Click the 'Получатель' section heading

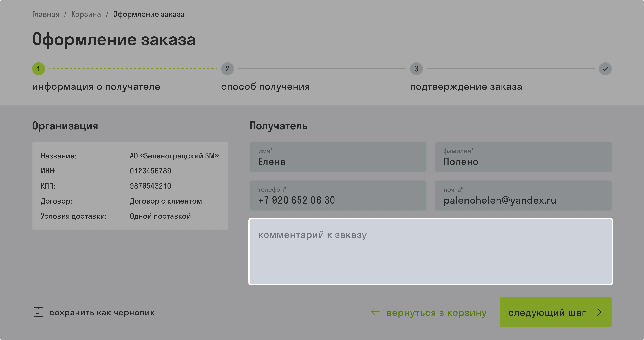(x=279, y=126)
